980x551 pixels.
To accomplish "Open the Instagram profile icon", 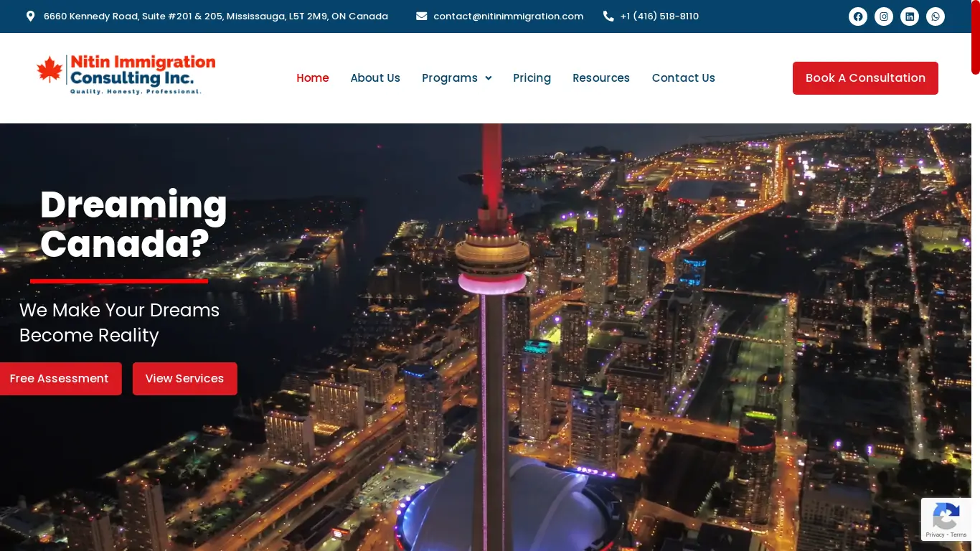I will [x=884, y=17].
